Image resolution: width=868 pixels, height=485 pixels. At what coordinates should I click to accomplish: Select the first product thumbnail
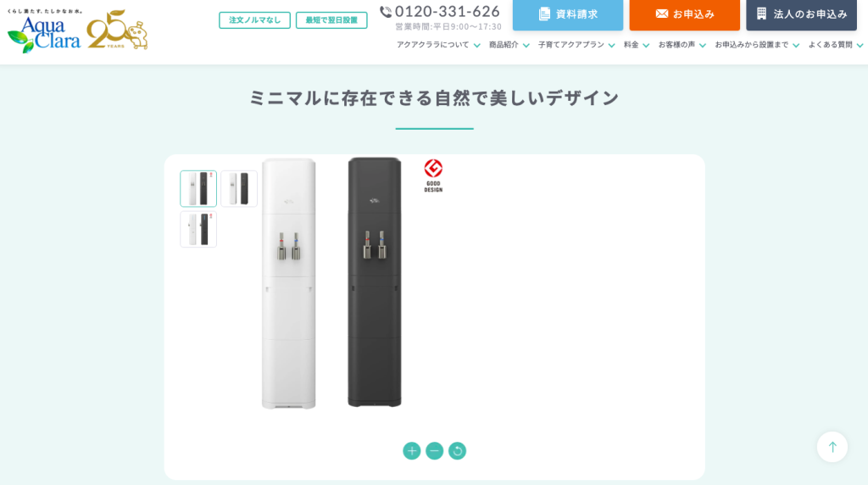point(198,189)
